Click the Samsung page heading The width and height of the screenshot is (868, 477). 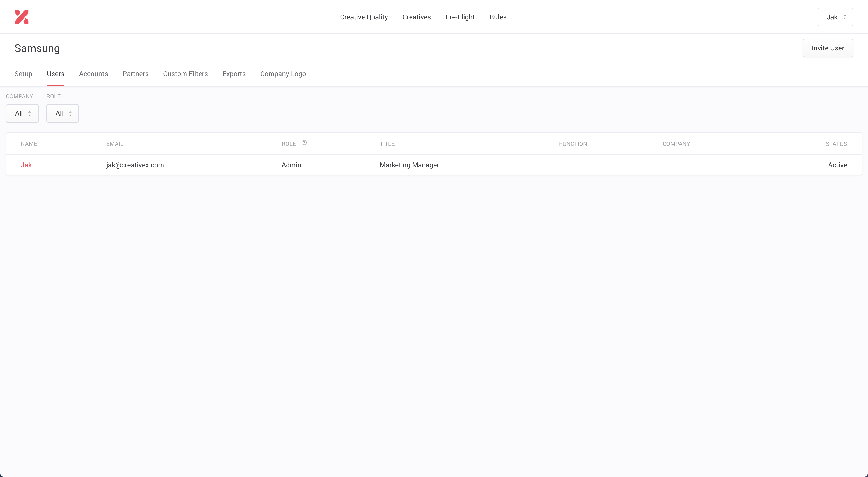point(37,48)
